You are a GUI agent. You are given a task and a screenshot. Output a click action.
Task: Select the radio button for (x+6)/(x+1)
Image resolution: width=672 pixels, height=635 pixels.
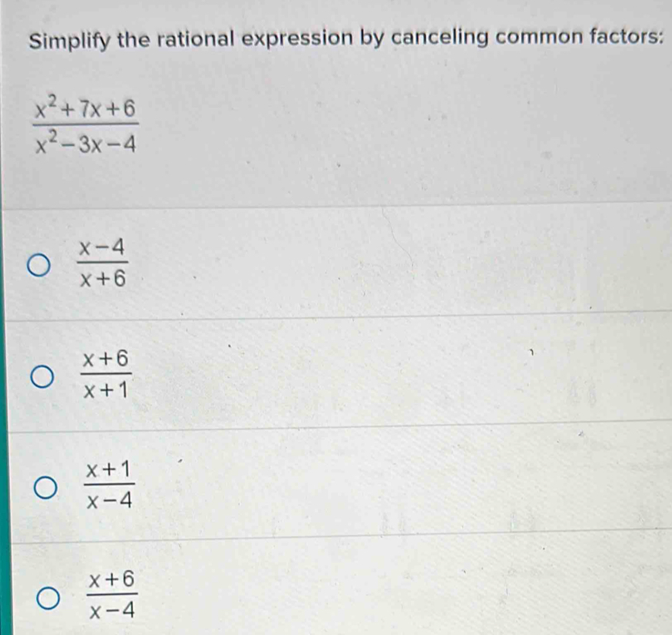click(44, 375)
